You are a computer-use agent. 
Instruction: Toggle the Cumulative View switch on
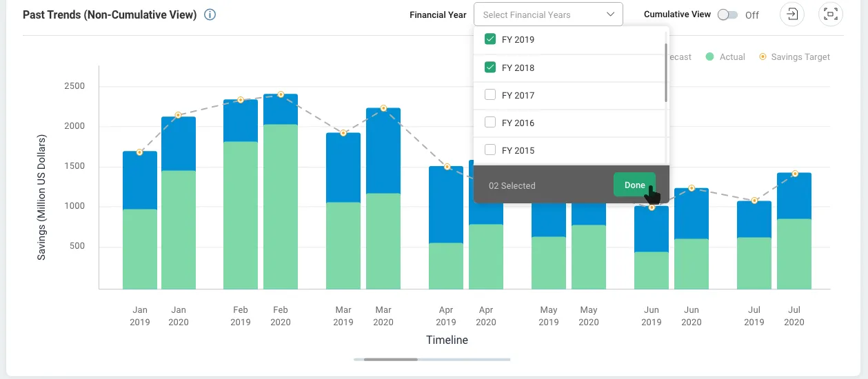coord(727,14)
